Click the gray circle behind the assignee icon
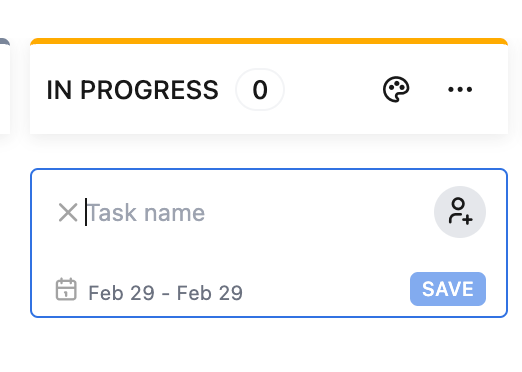Viewport: 522px width, 372px height. pos(460,212)
